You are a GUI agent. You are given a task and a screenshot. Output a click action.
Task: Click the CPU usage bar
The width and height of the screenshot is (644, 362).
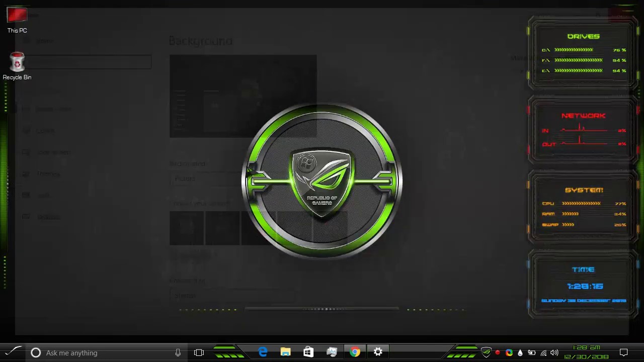(581, 204)
